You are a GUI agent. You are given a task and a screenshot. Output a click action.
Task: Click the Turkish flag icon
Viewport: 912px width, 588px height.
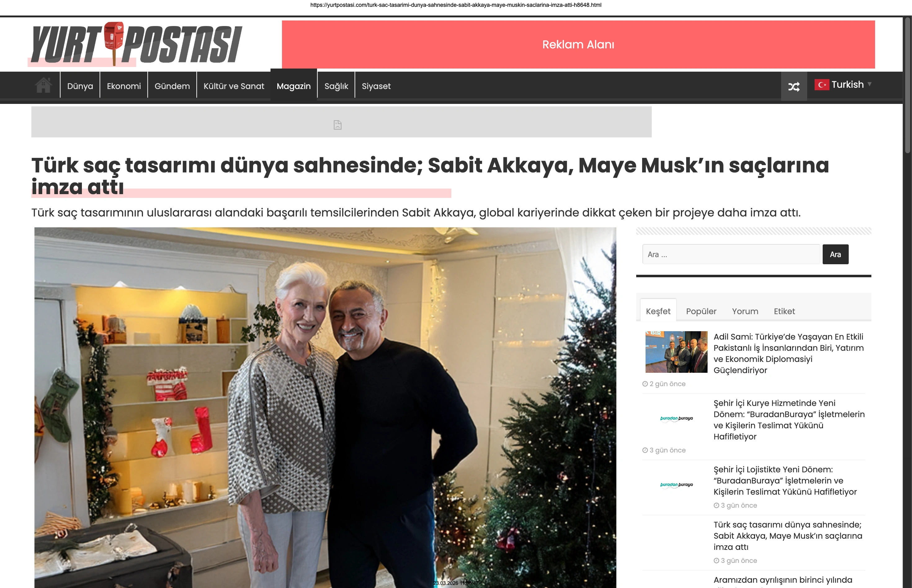821,84
